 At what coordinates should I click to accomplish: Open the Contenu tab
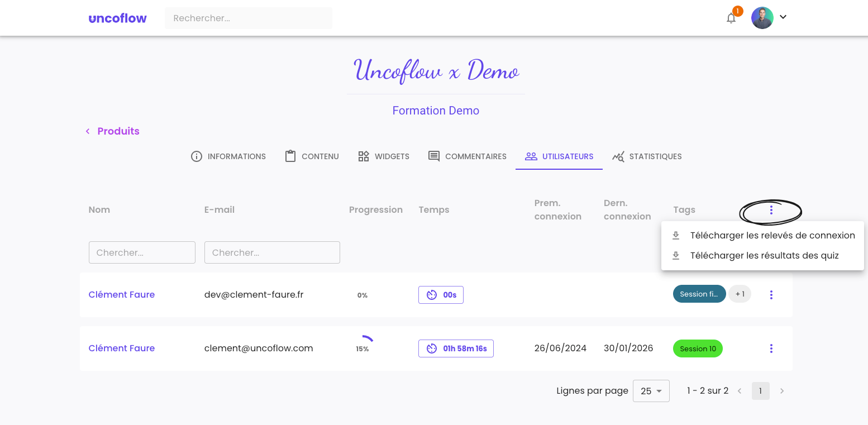click(312, 156)
